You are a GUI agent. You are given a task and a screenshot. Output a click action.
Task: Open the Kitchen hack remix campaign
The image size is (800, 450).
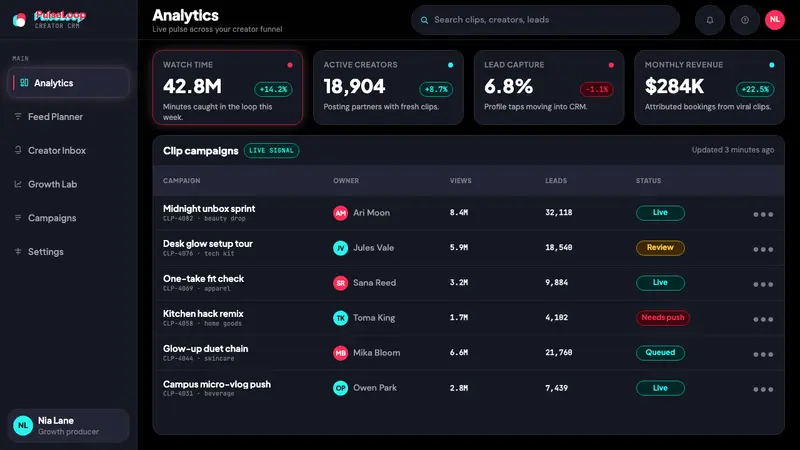[203, 314]
